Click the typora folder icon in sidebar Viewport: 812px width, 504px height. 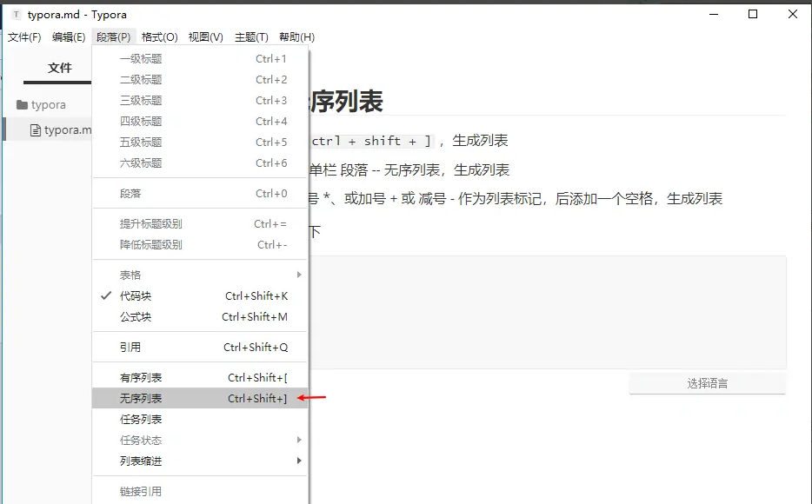(22, 105)
